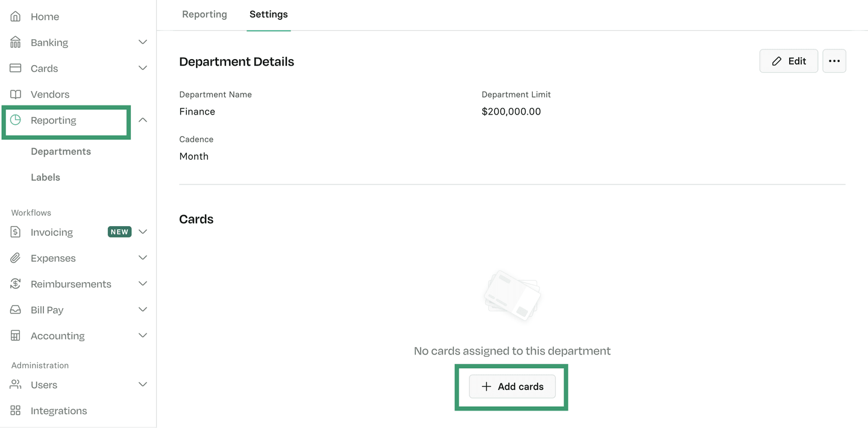The image size is (868, 428).
Task: Click the Invoicing document icon
Action: [x=16, y=232]
